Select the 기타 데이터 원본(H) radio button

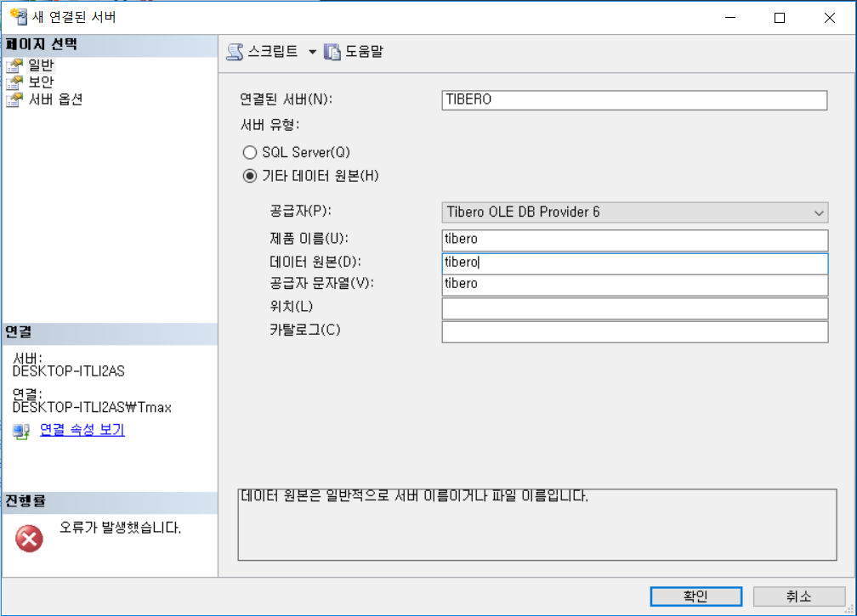pos(250,176)
